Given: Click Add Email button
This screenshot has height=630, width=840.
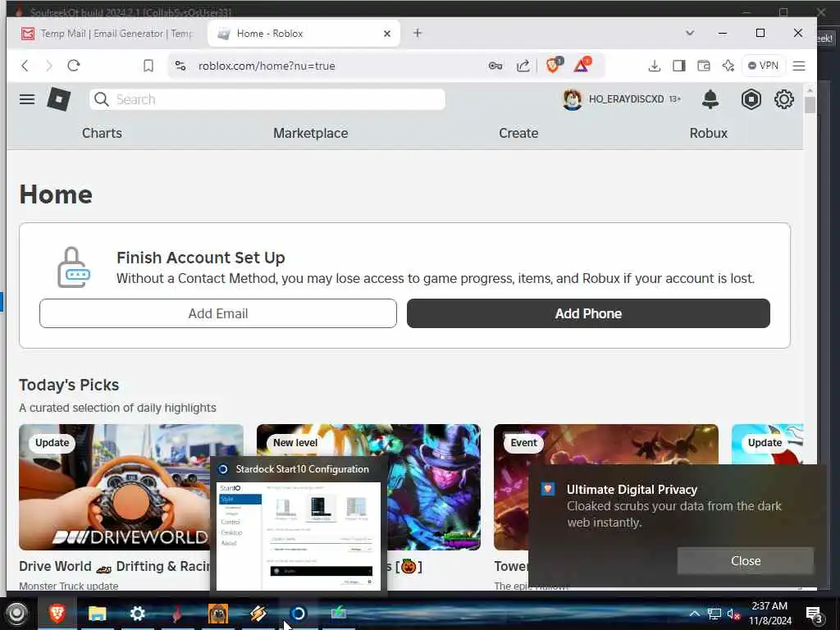Looking at the screenshot, I should pos(218,313).
